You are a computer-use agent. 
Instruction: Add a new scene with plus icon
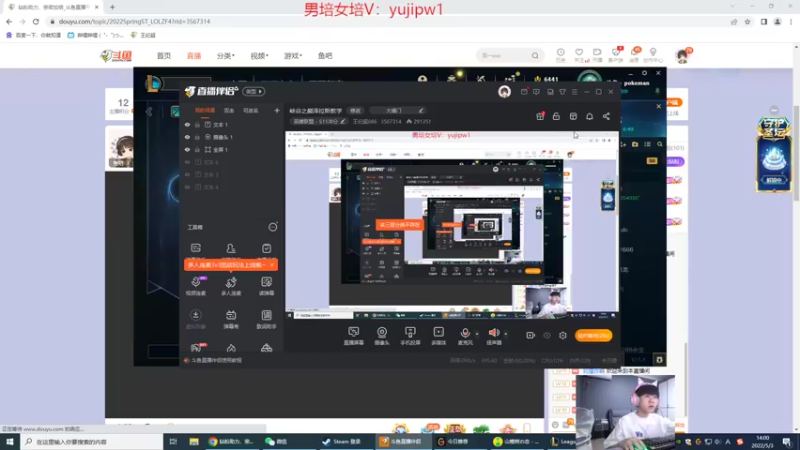click(277, 110)
